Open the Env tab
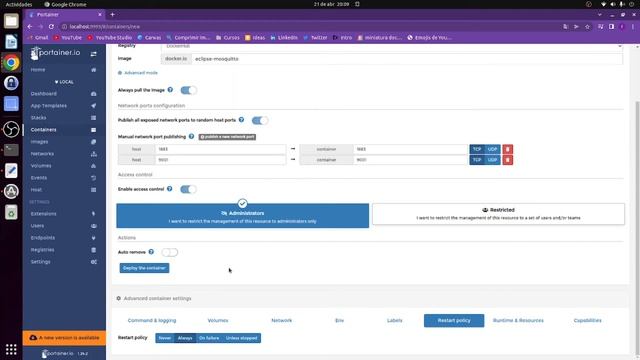Screen dimensions: 640x360 340,320
